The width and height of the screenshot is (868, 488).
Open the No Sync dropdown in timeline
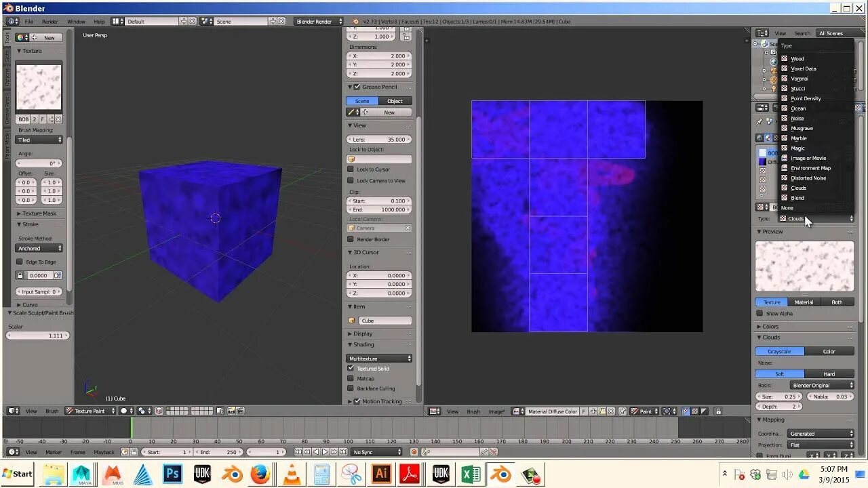click(377, 452)
